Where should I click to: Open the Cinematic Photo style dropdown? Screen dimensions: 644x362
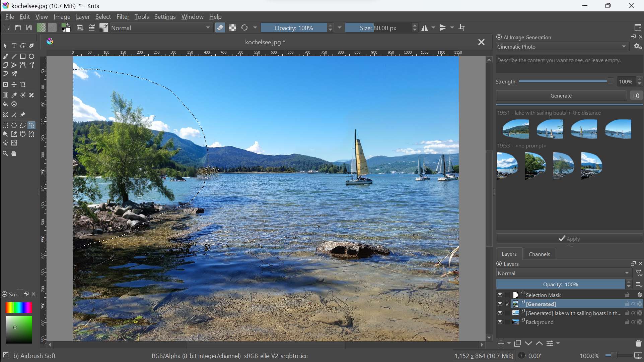[x=563, y=47]
